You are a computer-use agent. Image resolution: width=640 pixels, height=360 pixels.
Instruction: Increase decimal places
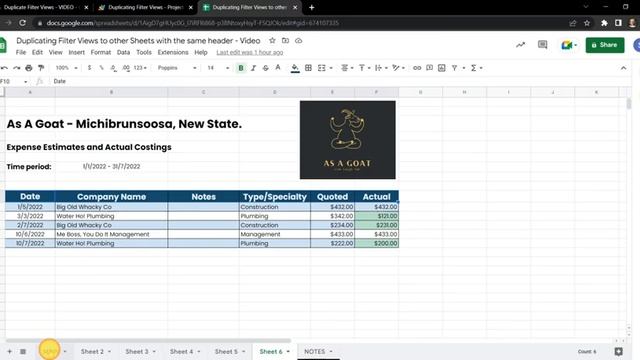126,68
